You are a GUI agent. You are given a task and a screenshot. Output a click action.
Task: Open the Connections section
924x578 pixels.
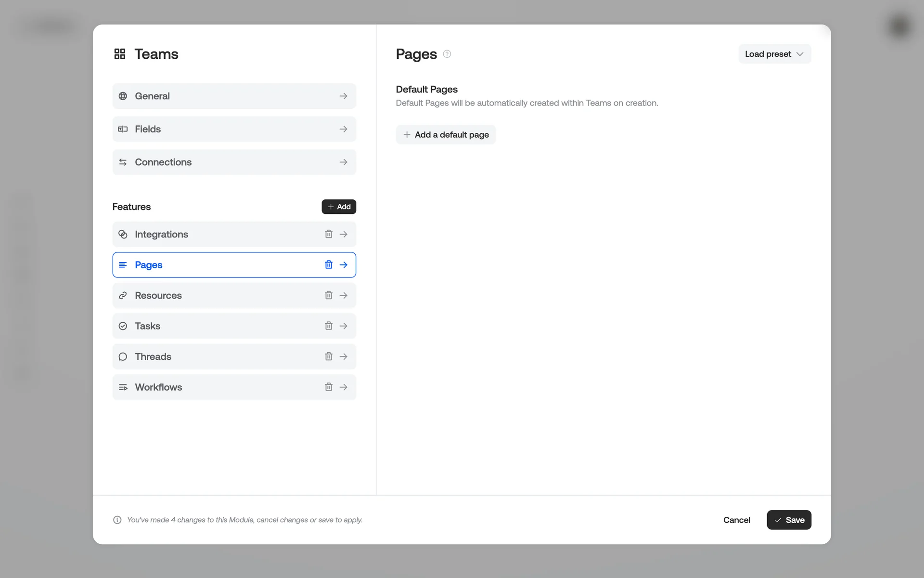(234, 162)
